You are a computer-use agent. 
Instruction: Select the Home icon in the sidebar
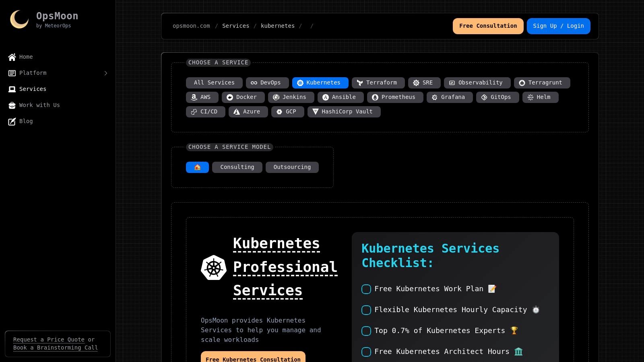click(12, 57)
